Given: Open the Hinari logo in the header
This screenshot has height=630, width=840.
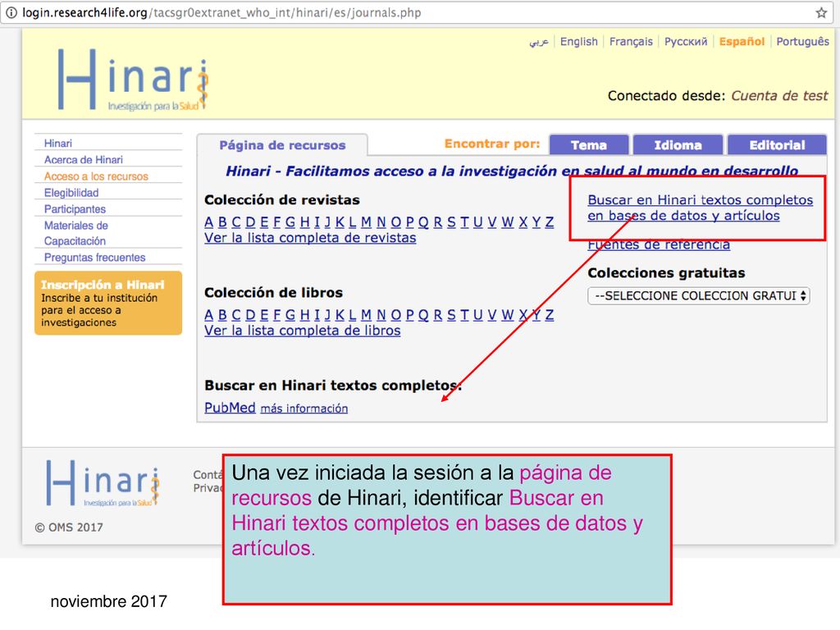Looking at the screenshot, I should point(133,80).
